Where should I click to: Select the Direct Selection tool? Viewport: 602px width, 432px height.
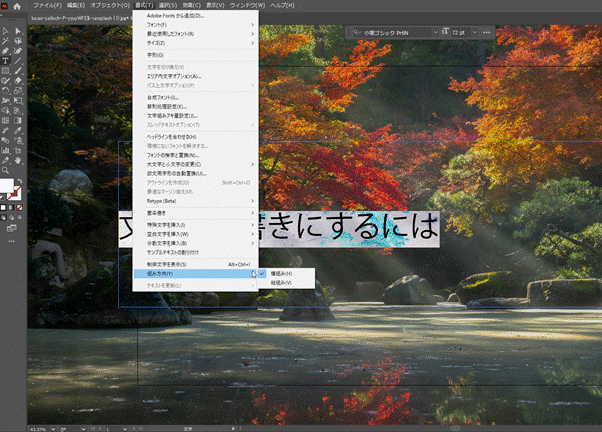coord(18,30)
